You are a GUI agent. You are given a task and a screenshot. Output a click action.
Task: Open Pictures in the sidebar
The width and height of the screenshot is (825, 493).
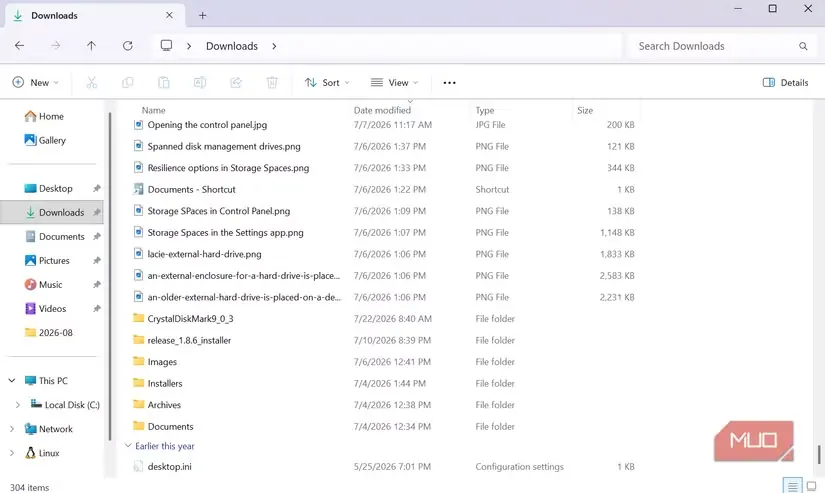click(x=52, y=260)
